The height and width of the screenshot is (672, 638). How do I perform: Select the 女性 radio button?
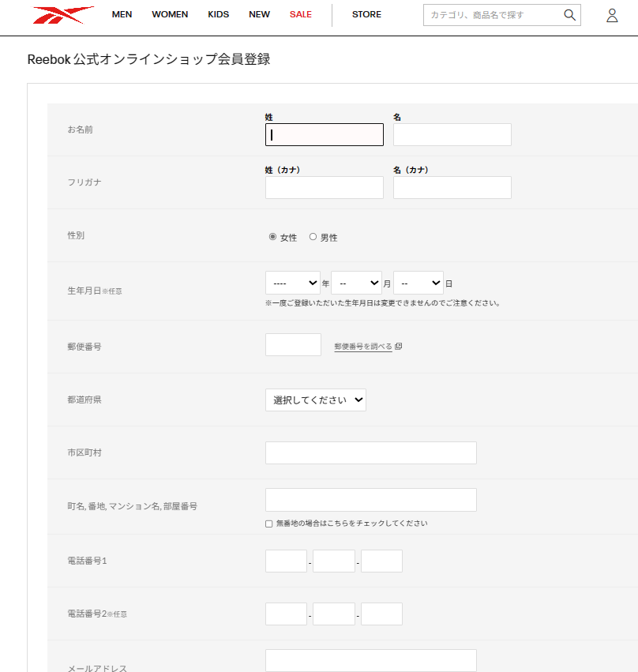point(273,236)
